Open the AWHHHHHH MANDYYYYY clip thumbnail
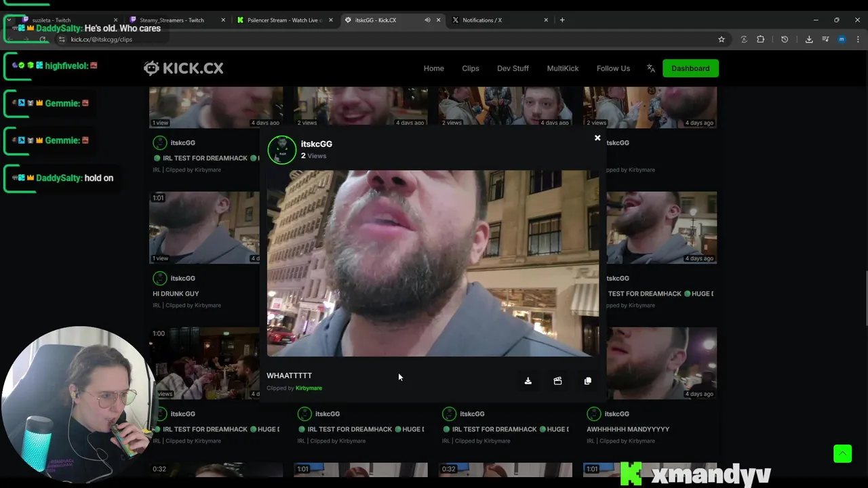Viewport: 868px width, 488px height. pyautogui.click(x=661, y=363)
